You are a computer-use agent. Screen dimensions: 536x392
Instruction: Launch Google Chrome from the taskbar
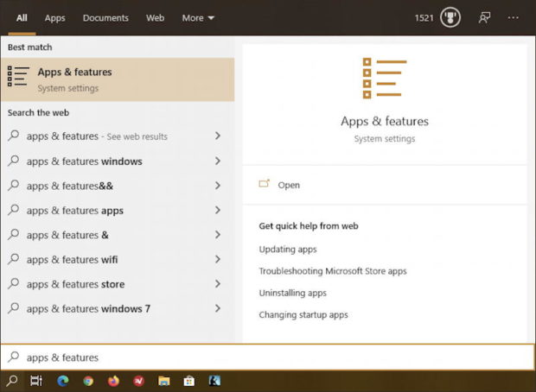(88, 381)
